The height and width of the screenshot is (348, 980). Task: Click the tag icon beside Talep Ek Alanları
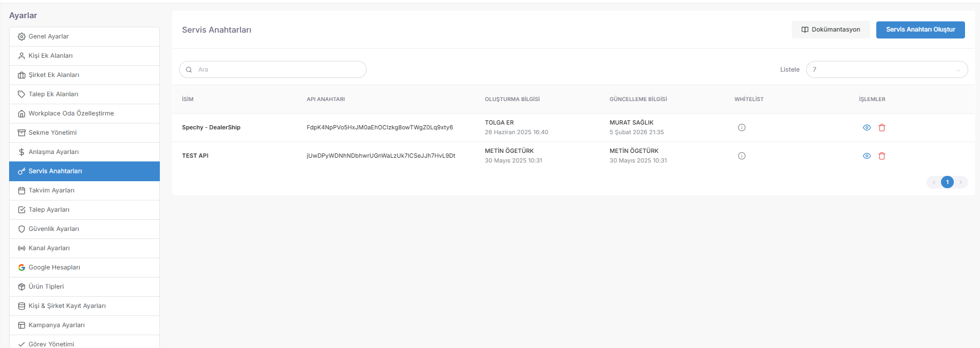(x=21, y=95)
